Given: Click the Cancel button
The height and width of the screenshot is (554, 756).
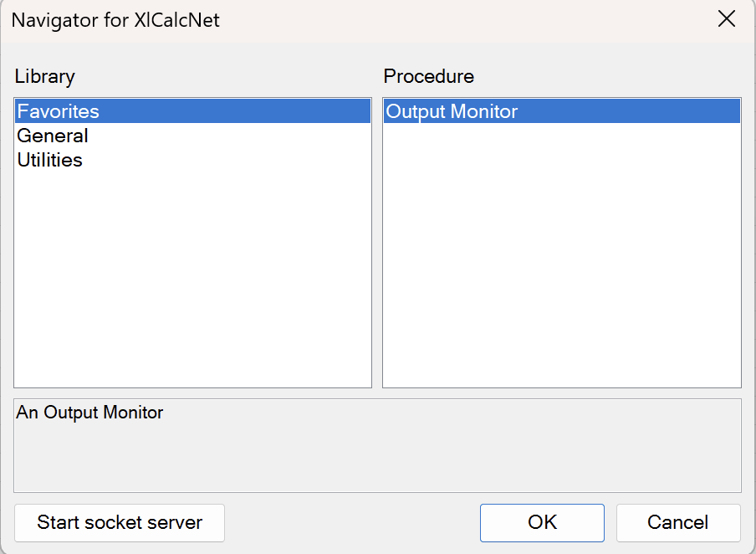Looking at the screenshot, I should coord(678,523).
